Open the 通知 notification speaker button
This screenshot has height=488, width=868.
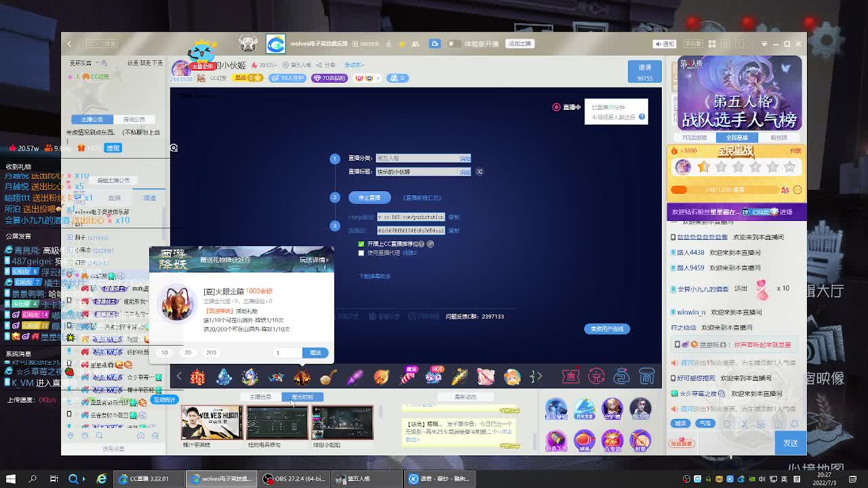tap(665, 43)
